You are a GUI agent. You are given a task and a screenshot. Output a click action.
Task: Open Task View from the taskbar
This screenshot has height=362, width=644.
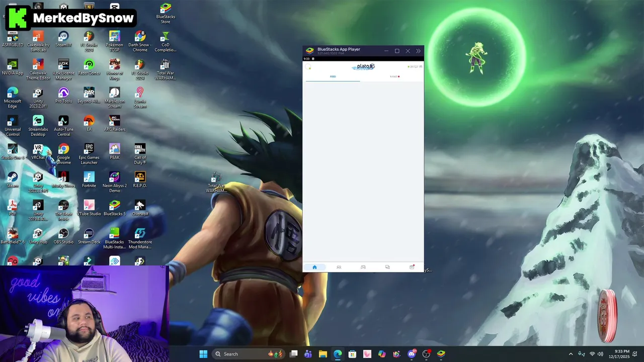point(294,354)
